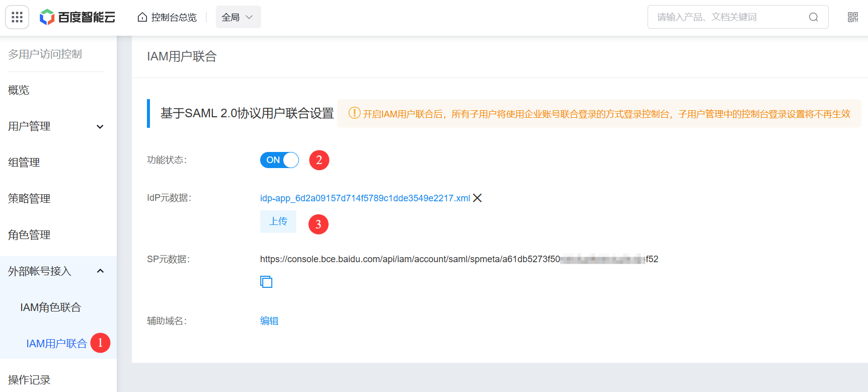Click the search magnifier icon
This screenshot has height=392, width=868.
click(x=813, y=17)
